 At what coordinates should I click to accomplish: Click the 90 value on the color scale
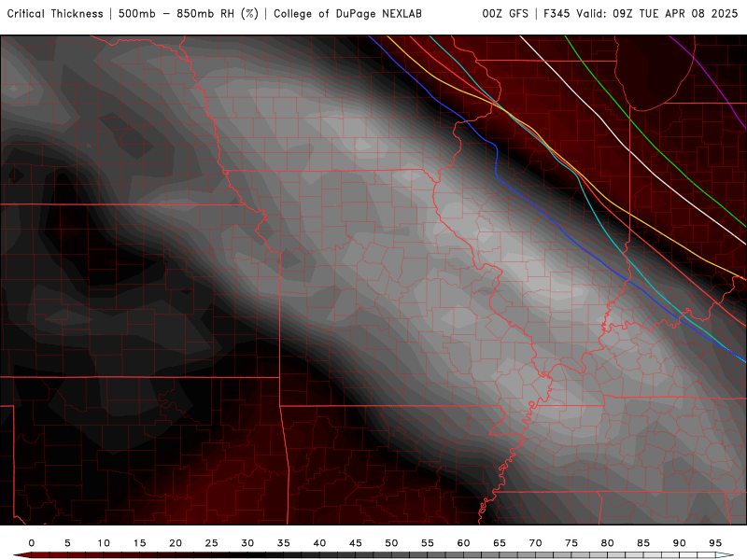coord(680,543)
